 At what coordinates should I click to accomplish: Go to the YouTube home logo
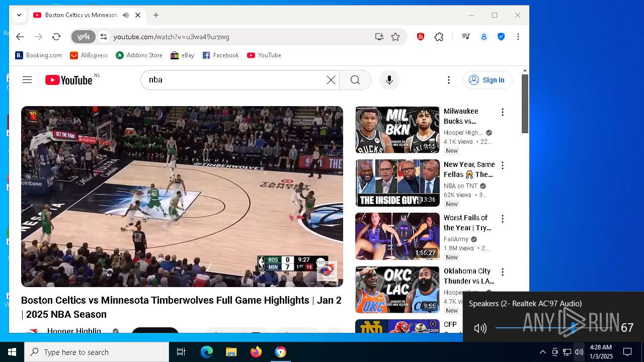pos(69,80)
